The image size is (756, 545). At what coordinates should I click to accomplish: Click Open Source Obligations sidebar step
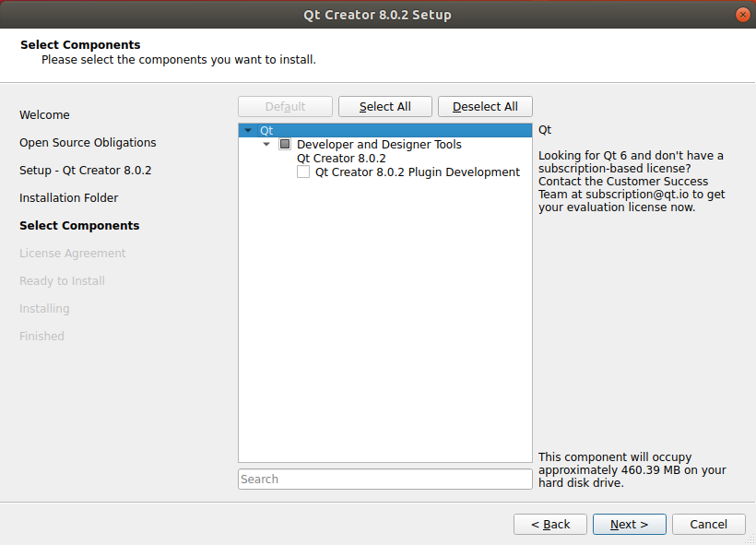click(88, 143)
